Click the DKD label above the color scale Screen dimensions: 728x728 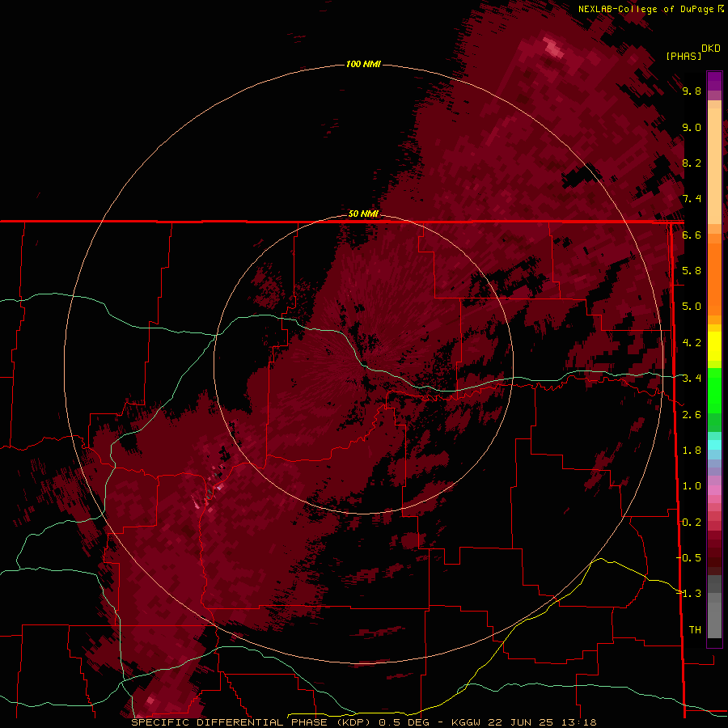711,49
